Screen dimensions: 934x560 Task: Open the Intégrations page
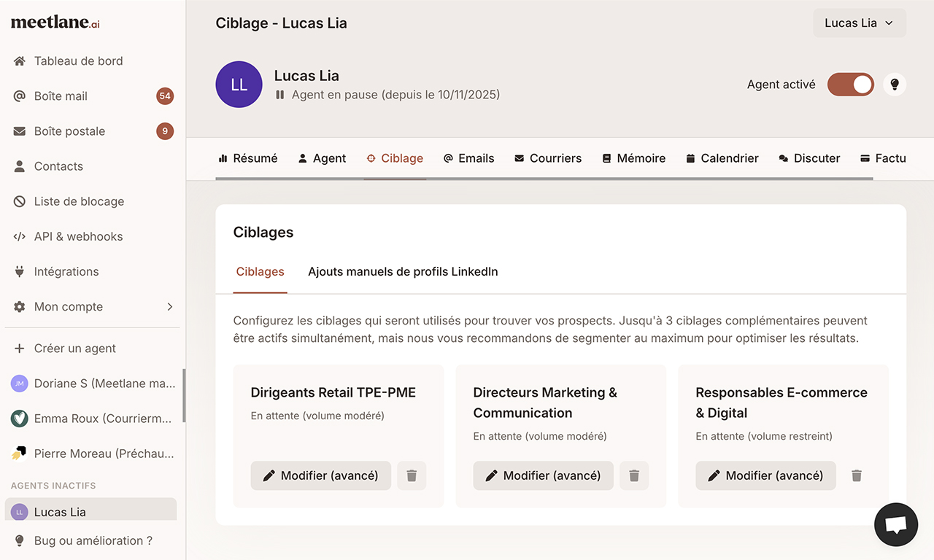(66, 271)
